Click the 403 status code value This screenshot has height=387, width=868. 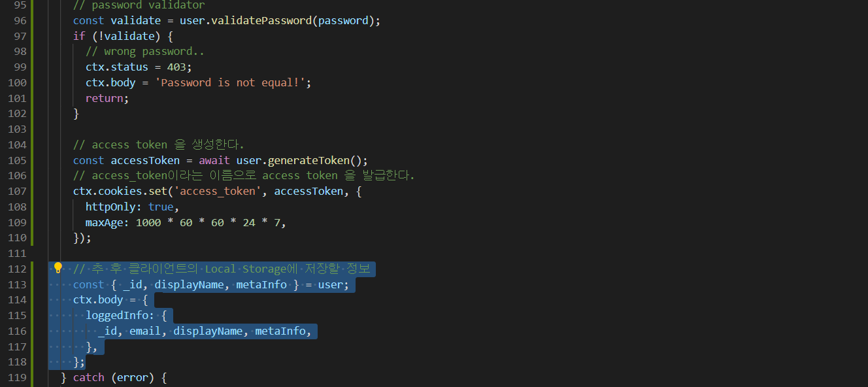[176, 67]
